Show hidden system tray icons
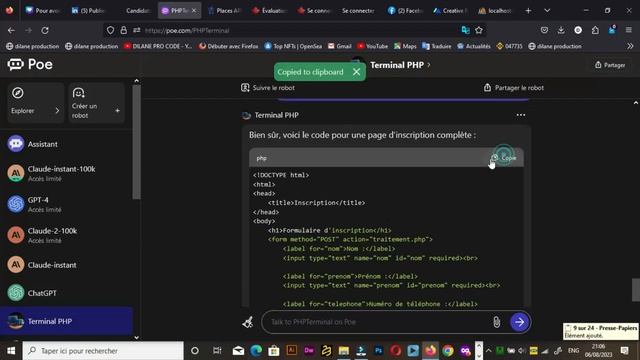This screenshot has height=360, width=640. point(488,351)
